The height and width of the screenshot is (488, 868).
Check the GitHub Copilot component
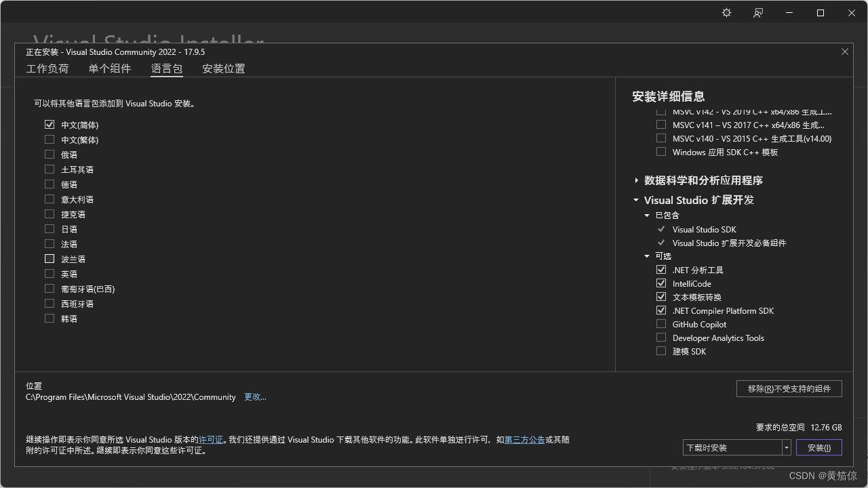(661, 324)
